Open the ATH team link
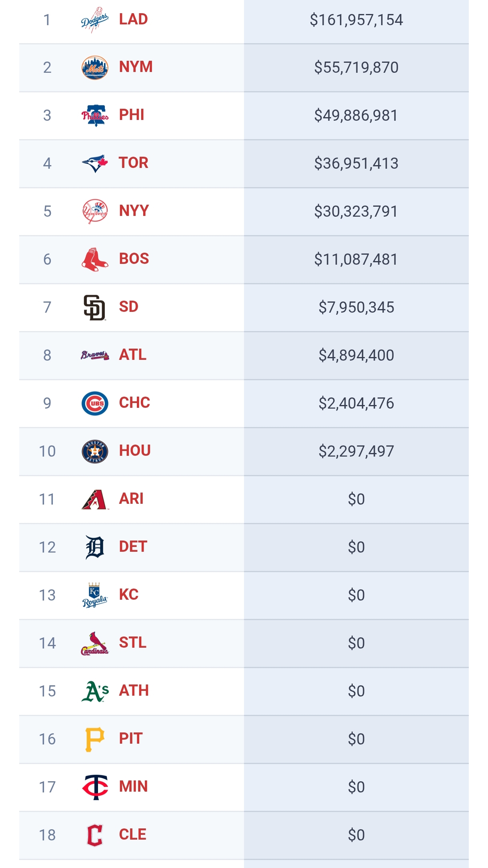Viewport: 488px width, 868px height. pos(134,690)
